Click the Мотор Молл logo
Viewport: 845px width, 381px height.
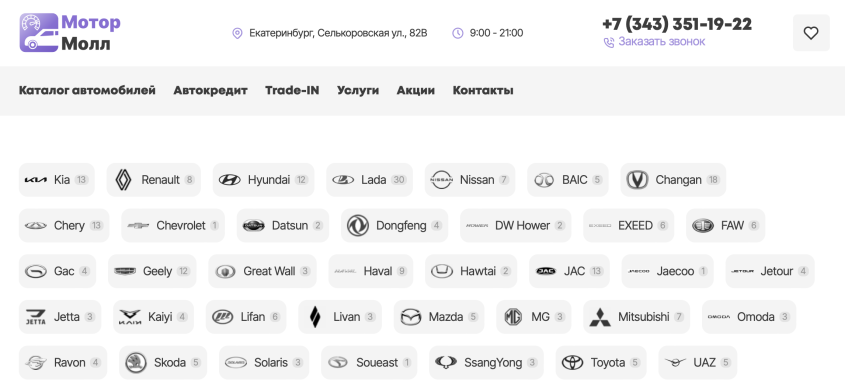[70, 32]
